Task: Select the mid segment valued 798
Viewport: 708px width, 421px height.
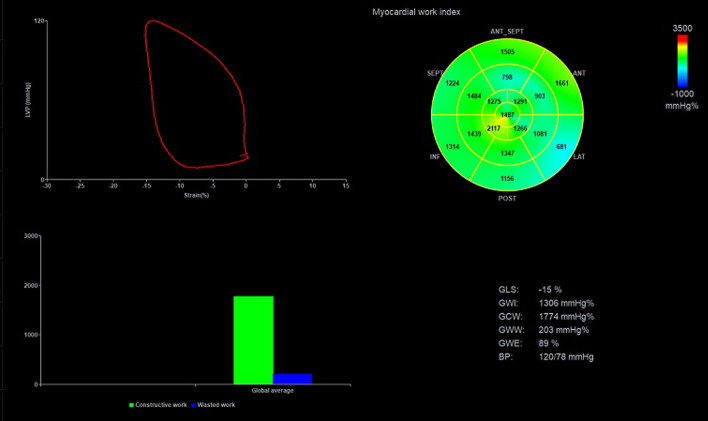Action: click(507, 77)
